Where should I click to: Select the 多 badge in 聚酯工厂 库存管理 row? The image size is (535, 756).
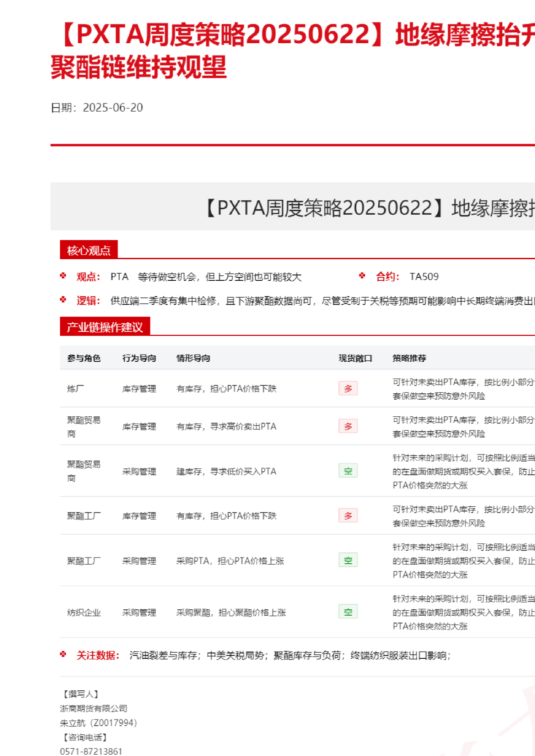348,516
